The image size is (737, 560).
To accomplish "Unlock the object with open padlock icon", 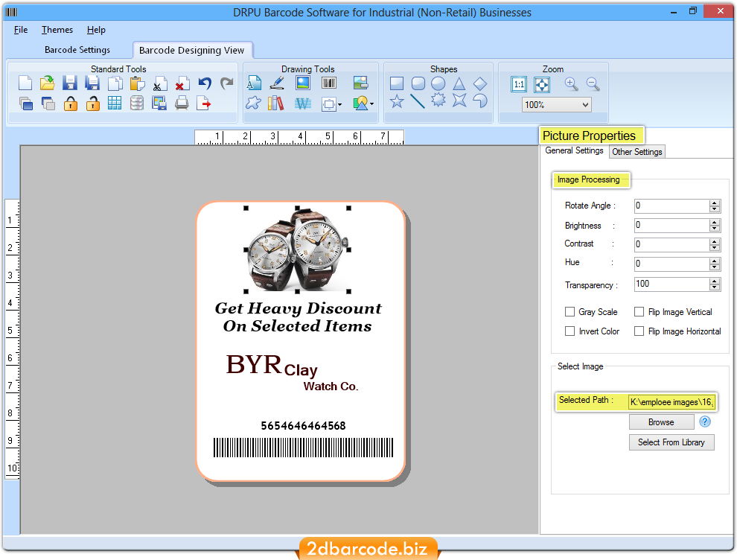I will [x=92, y=103].
